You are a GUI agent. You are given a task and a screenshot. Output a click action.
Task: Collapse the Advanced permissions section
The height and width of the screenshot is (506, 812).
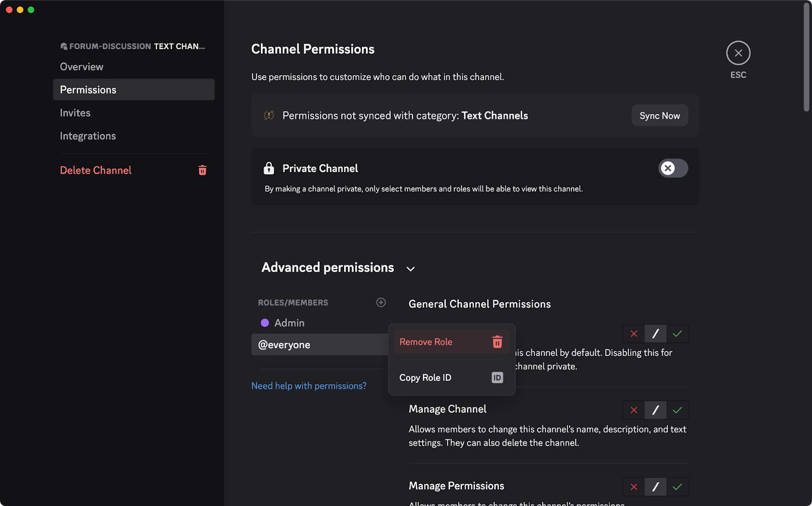point(410,269)
